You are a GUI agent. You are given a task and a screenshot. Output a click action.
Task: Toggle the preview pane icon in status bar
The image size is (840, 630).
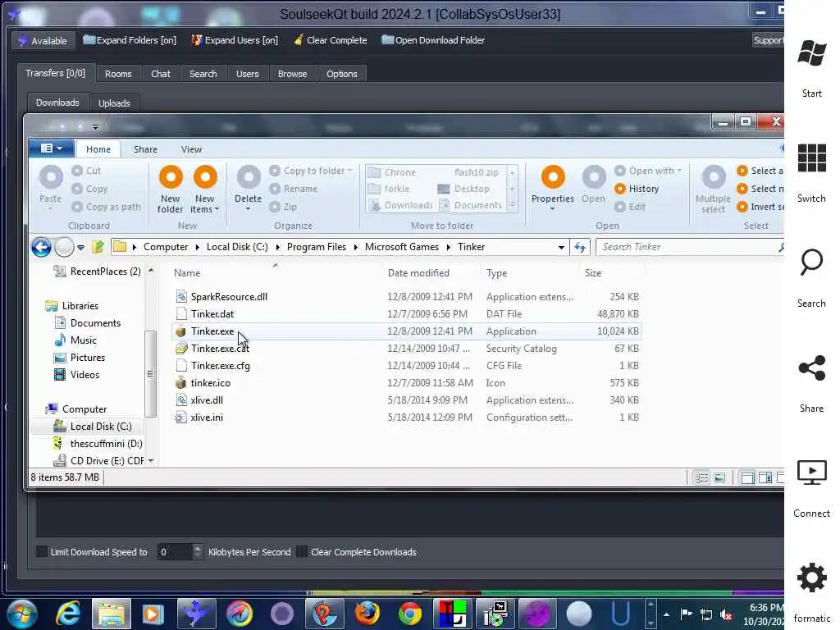pyautogui.click(x=765, y=477)
